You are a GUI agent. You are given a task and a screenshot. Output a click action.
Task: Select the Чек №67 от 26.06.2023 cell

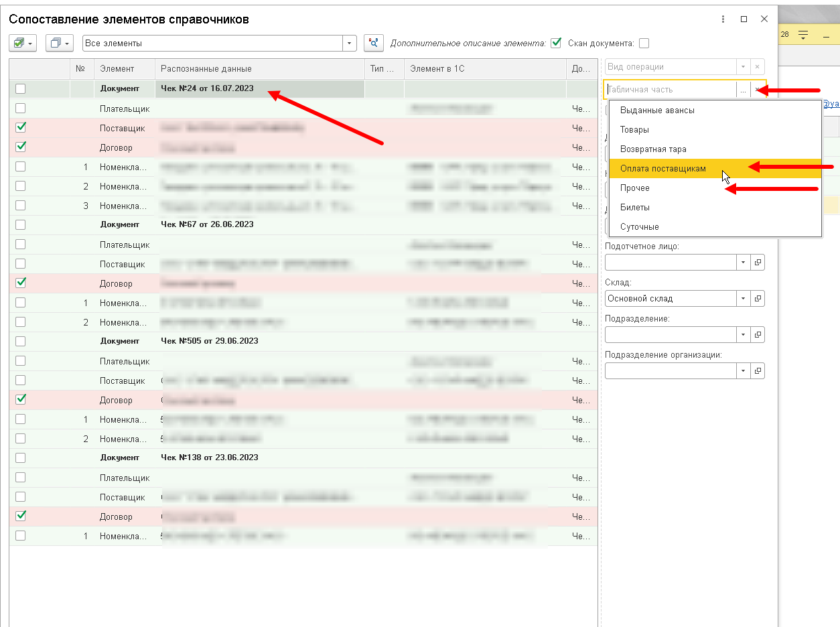(x=260, y=224)
